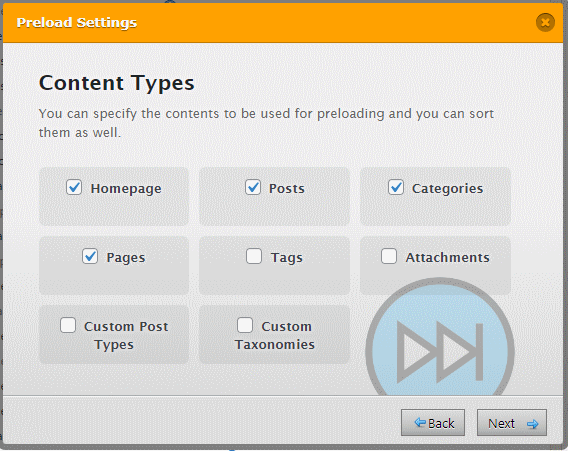Enable the Custom Taxonomies checkbox
The height and width of the screenshot is (451, 568).
click(x=245, y=325)
